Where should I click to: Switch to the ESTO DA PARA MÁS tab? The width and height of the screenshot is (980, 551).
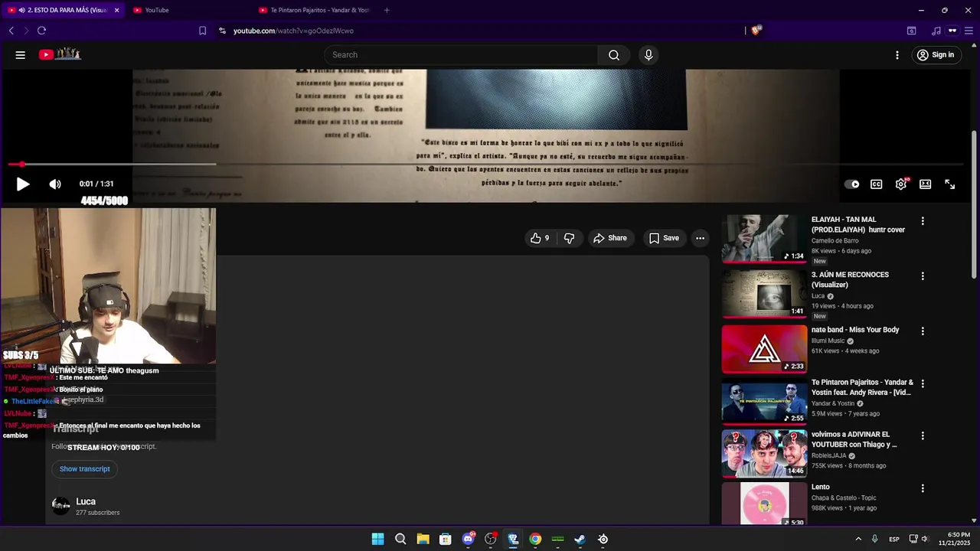click(61, 10)
